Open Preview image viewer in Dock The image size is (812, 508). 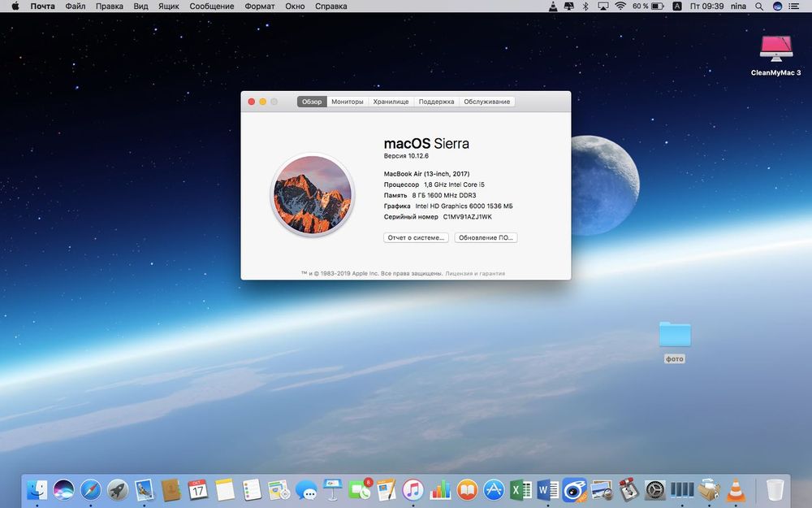tap(602, 489)
